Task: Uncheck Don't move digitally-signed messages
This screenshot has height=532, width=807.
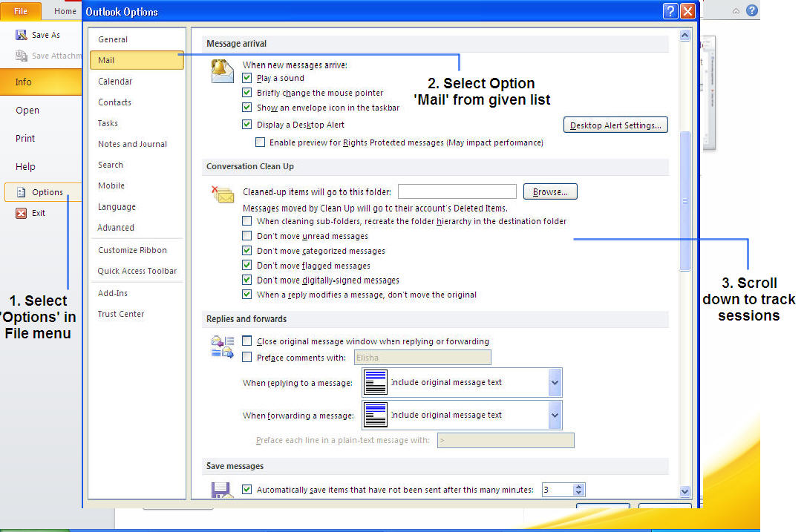Action: coord(247,280)
